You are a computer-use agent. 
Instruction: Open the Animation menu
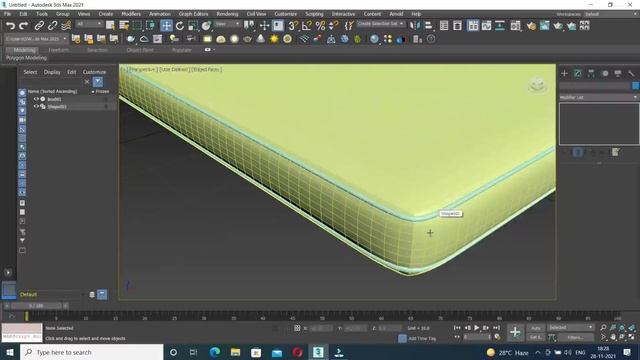click(160, 14)
